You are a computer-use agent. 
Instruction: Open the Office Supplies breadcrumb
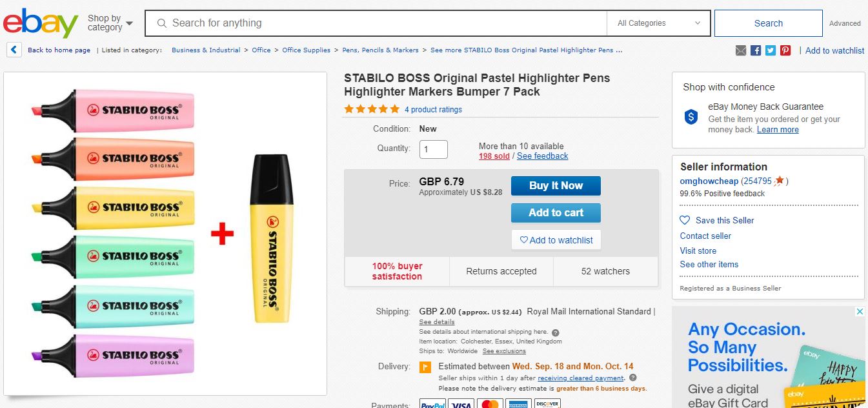[x=306, y=50]
